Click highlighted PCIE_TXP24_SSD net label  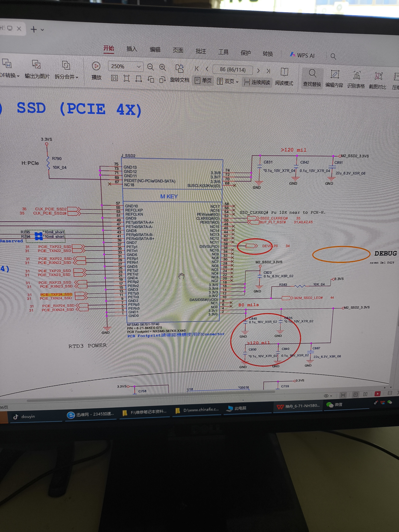pos(56,294)
